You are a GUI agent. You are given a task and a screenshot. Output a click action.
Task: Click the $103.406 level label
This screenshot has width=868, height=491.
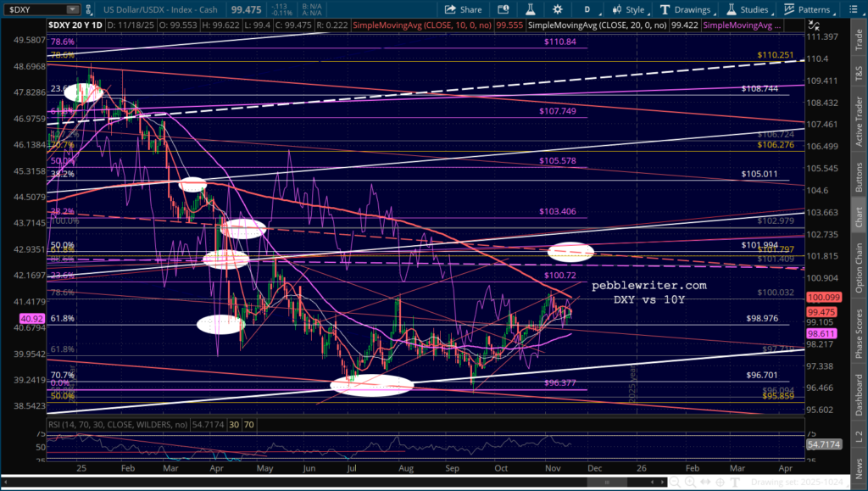558,211
